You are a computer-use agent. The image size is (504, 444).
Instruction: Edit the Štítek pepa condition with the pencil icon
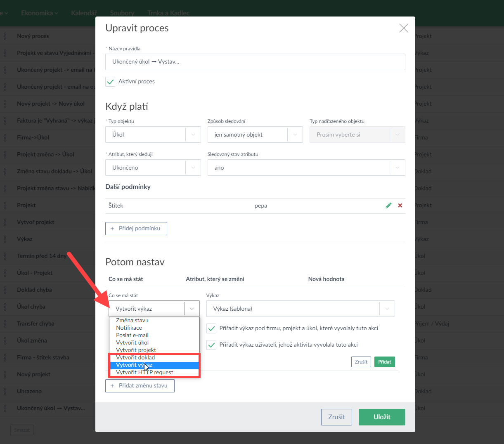[388, 205]
